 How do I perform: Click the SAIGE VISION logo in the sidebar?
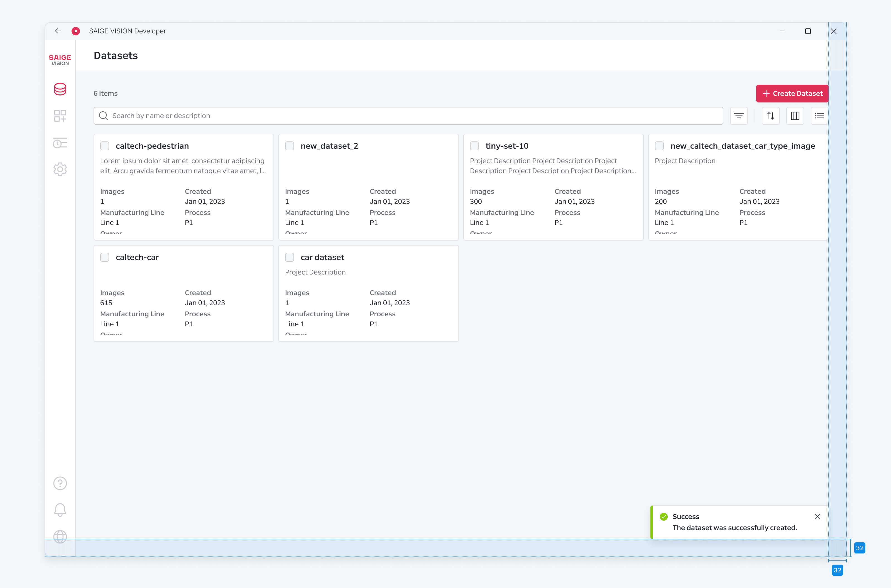click(60, 60)
